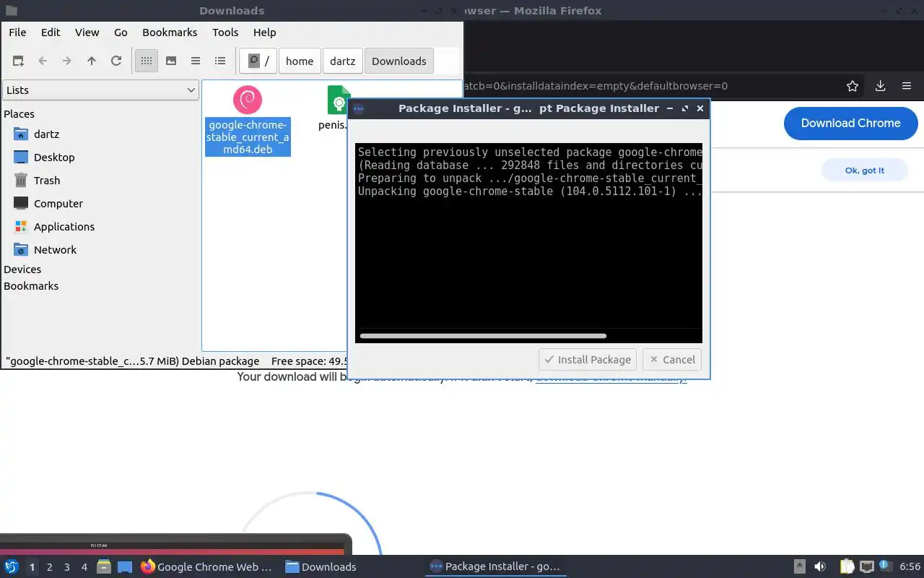Open the Edit menu
Viewport: 924px width, 578px height.
click(x=51, y=33)
